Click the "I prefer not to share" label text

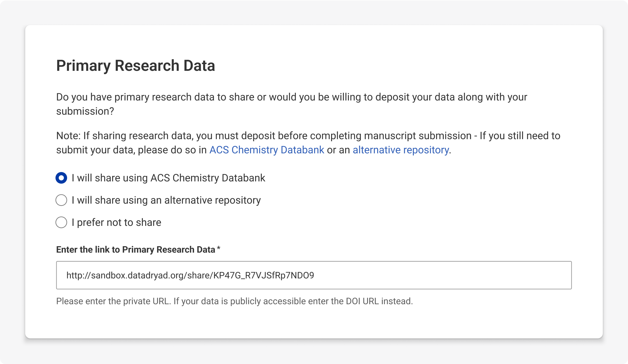tap(116, 222)
